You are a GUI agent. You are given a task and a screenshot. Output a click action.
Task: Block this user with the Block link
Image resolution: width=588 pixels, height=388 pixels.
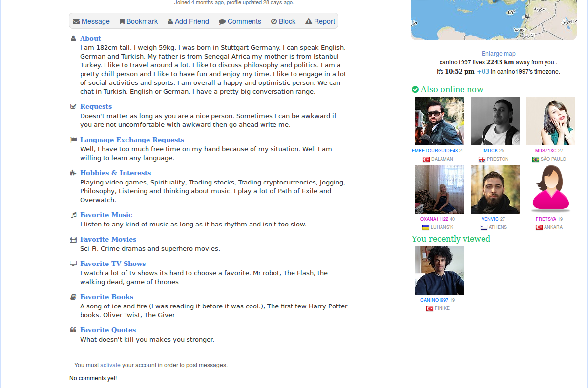coord(287,21)
